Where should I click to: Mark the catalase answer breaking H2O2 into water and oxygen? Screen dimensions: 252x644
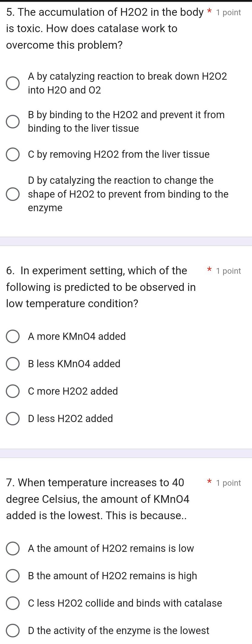(x=12, y=82)
